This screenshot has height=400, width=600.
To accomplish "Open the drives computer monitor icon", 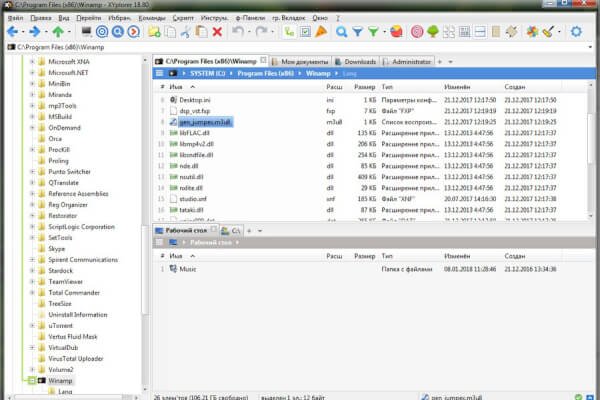I will tap(86, 32).
